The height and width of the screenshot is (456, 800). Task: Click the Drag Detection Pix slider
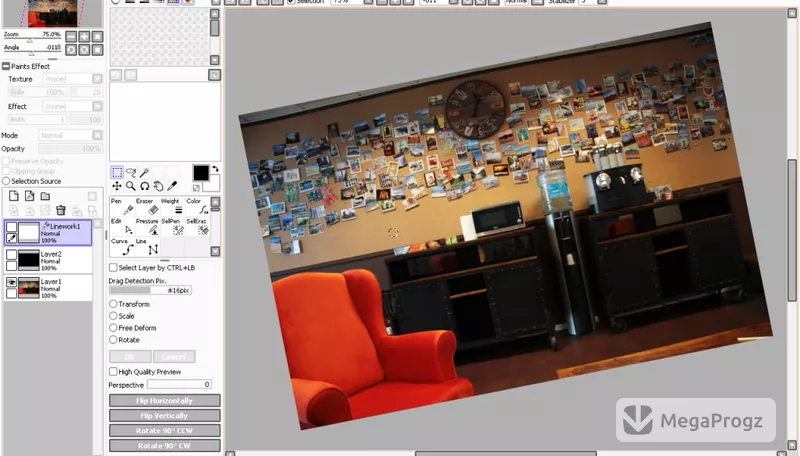[x=151, y=290]
